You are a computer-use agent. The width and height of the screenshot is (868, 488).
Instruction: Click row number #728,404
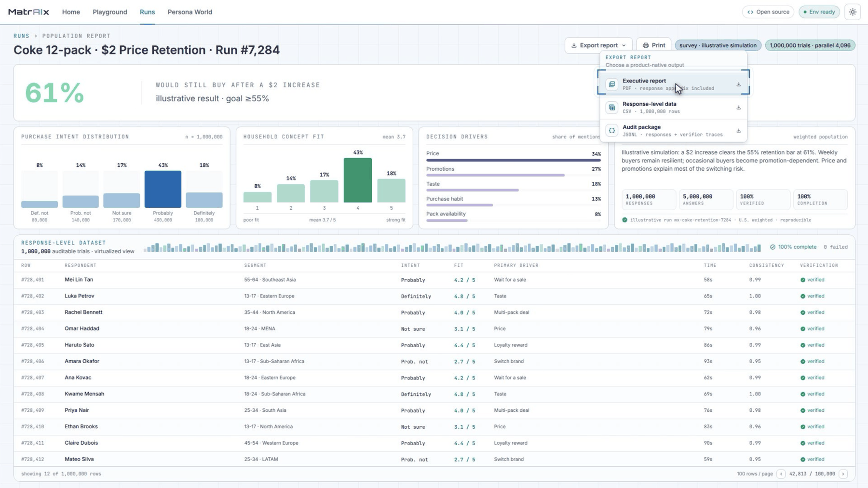(32, 329)
